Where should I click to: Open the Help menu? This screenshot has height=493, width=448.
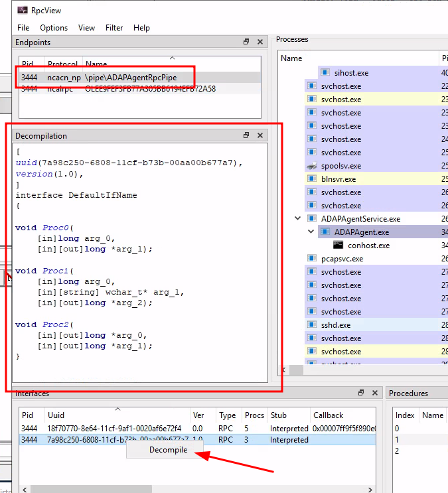point(141,28)
